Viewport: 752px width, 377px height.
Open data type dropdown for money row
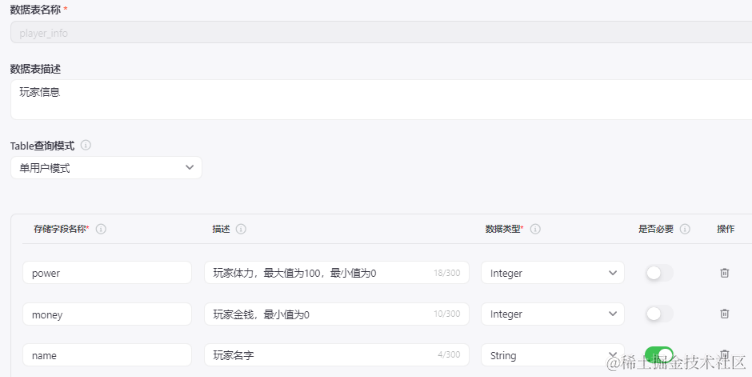(552, 314)
